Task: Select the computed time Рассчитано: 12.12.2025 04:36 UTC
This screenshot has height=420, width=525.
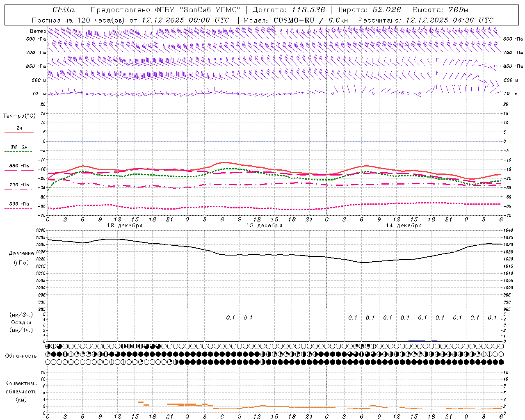Action: click(x=426, y=20)
